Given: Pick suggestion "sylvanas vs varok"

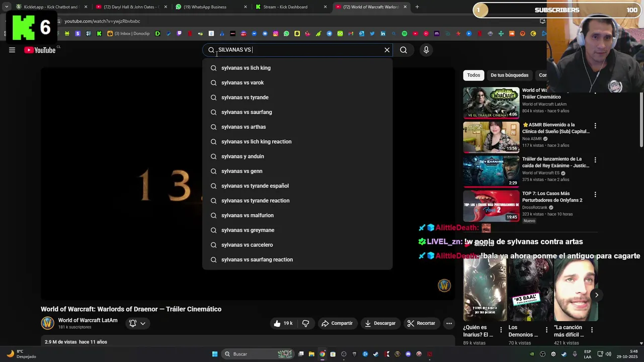Looking at the screenshot, I should click(x=297, y=82).
